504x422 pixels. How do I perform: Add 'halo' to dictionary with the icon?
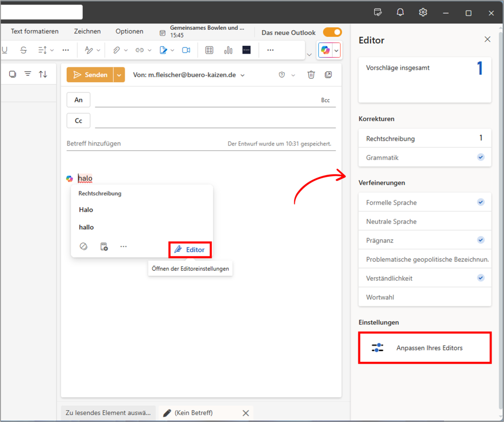coord(104,246)
